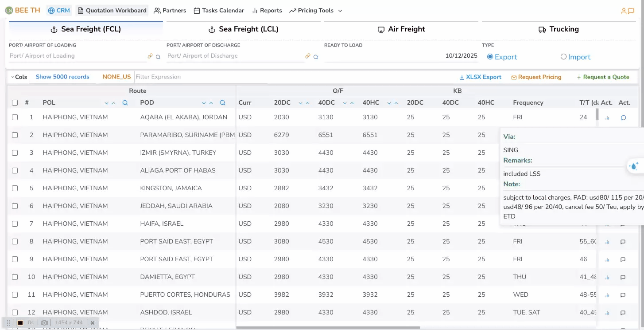
Task: Click search icon beside Port of Loading field
Action: 158,57
